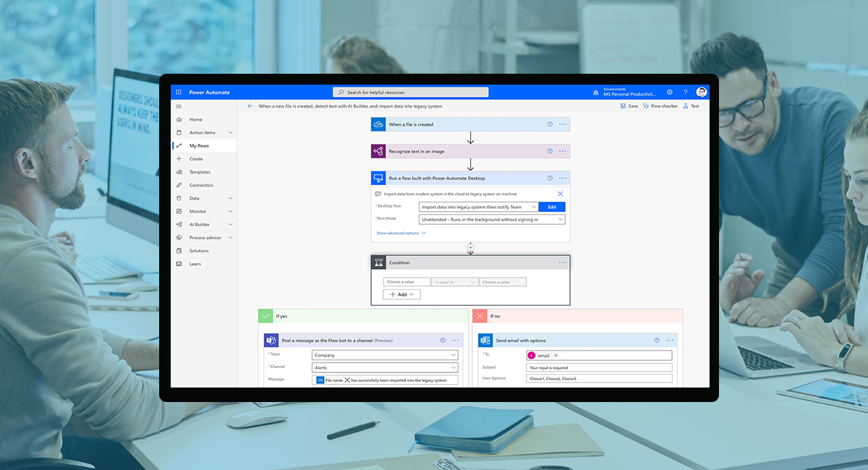The image size is (868, 470).
Task: Click the Teams icon on Post a message
Action: (271, 340)
